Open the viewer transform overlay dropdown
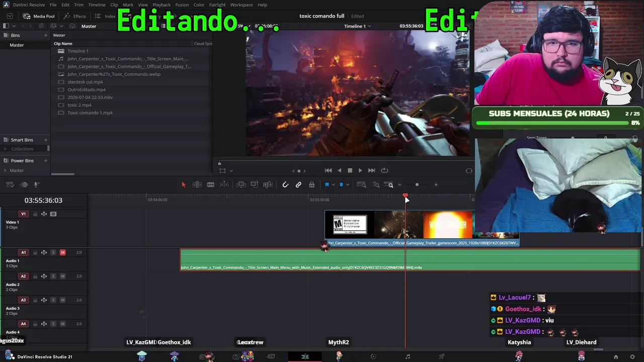644x362 pixels. (x=231, y=171)
